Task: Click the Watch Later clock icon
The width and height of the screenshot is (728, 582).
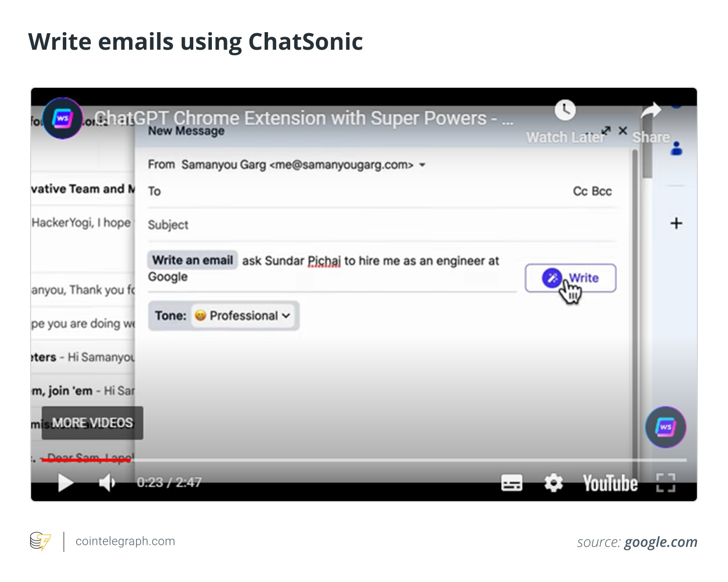Action: (x=565, y=110)
